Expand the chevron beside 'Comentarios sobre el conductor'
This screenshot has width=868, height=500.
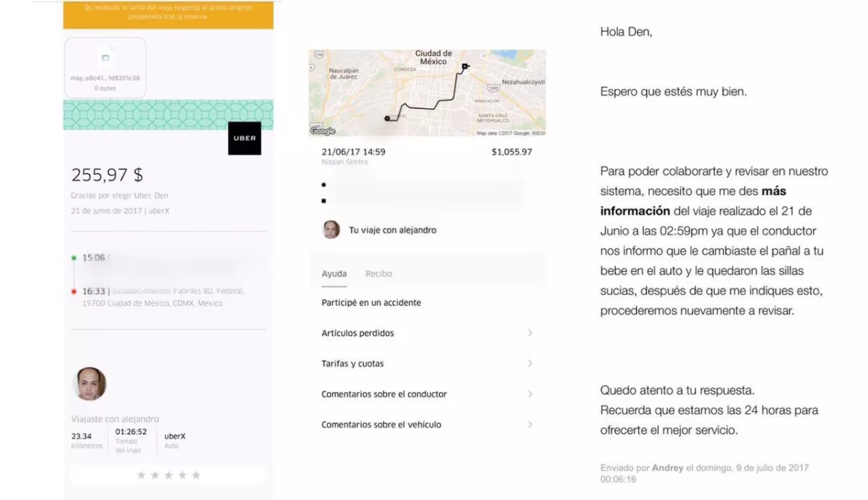coord(530,394)
